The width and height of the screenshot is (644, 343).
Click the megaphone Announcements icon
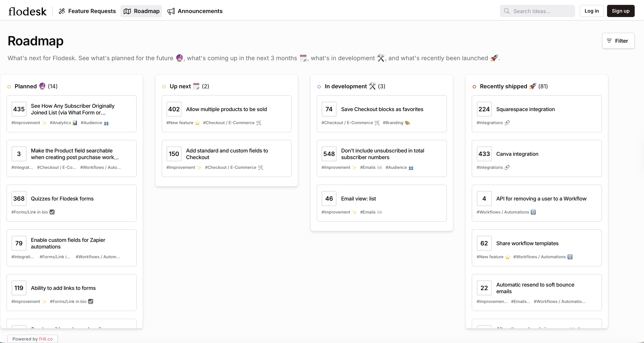(x=171, y=11)
